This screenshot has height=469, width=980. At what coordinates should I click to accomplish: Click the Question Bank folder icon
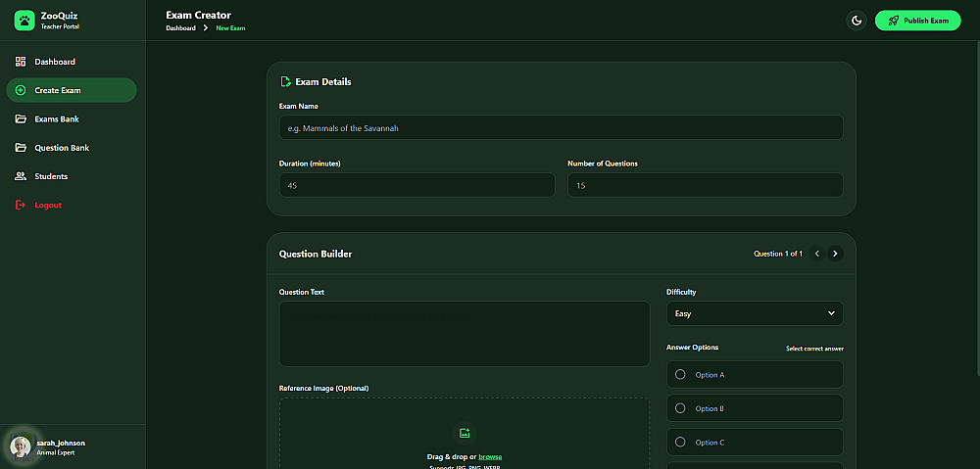21,148
